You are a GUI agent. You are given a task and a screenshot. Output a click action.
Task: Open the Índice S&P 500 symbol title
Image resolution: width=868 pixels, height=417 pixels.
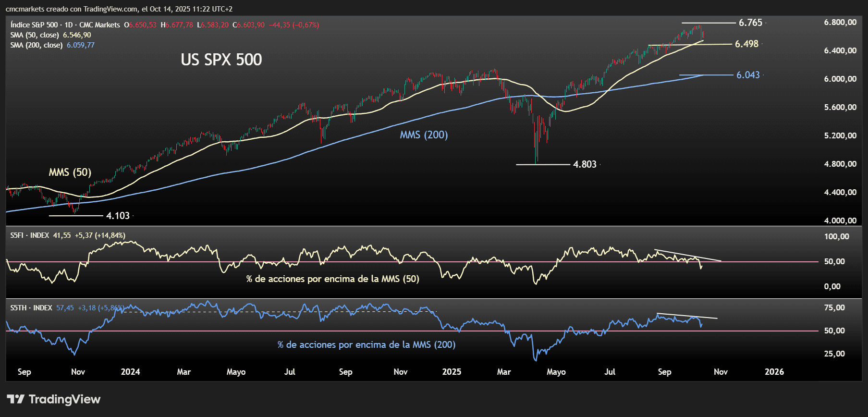[x=34, y=25]
